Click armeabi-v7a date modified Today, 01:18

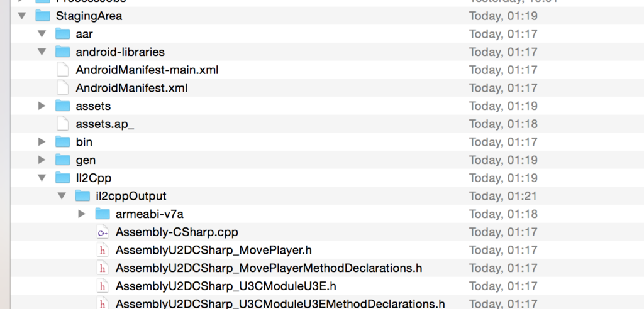[503, 214]
